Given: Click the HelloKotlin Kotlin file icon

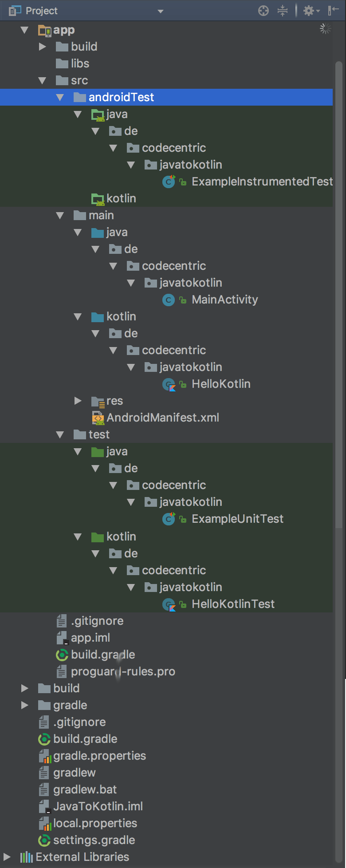Looking at the screenshot, I should [x=169, y=384].
